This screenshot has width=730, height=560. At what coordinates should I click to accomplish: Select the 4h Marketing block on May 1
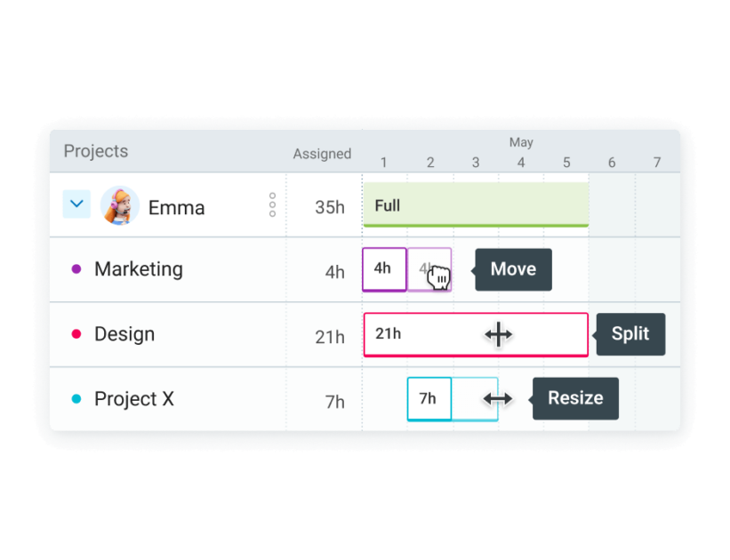[383, 268]
